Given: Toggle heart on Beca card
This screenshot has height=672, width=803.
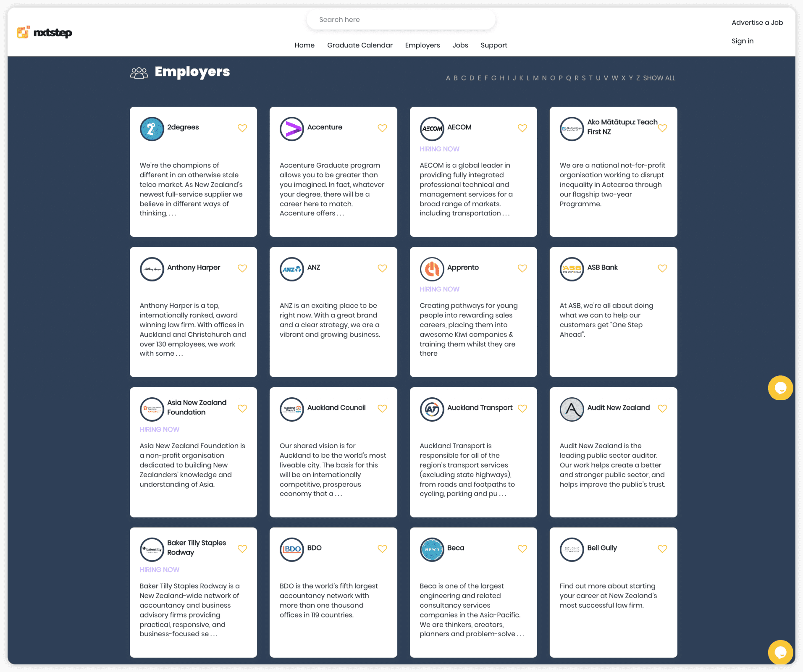Looking at the screenshot, I should 522,549.
